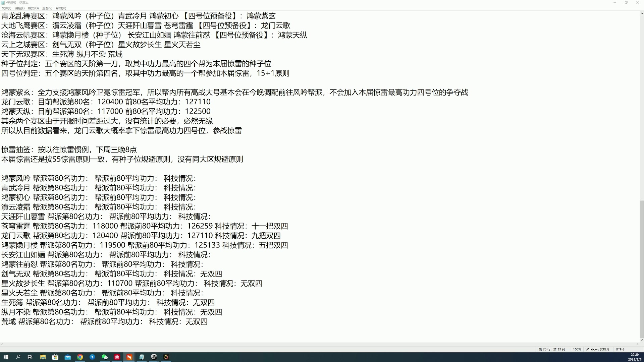Switch to Notepad taskbar icon
644x362 pixels.
click(142, 357)
